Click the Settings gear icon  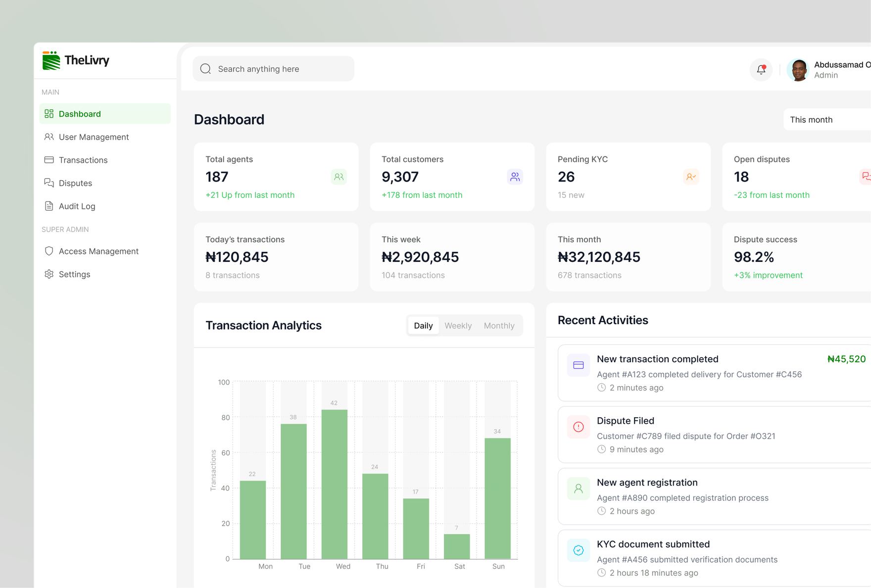click(x=49, y=274)
